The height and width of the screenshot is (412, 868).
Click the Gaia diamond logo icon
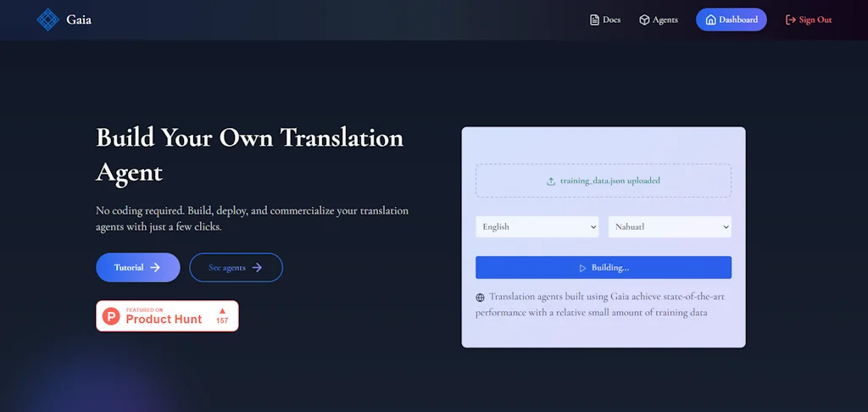coord(47,19)
